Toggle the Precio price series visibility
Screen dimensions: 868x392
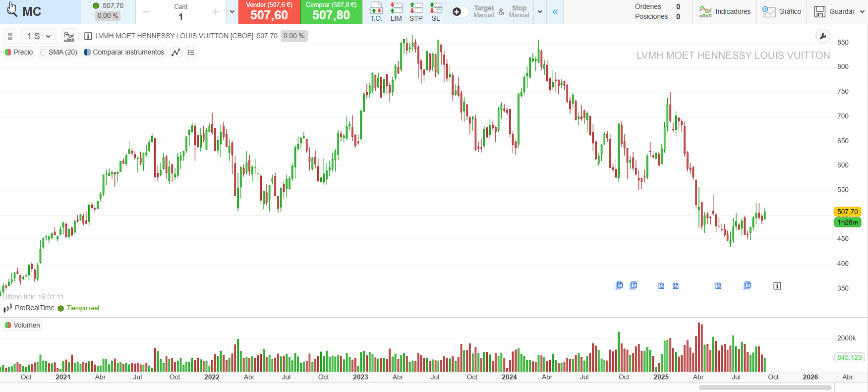[x=19, y=53]
